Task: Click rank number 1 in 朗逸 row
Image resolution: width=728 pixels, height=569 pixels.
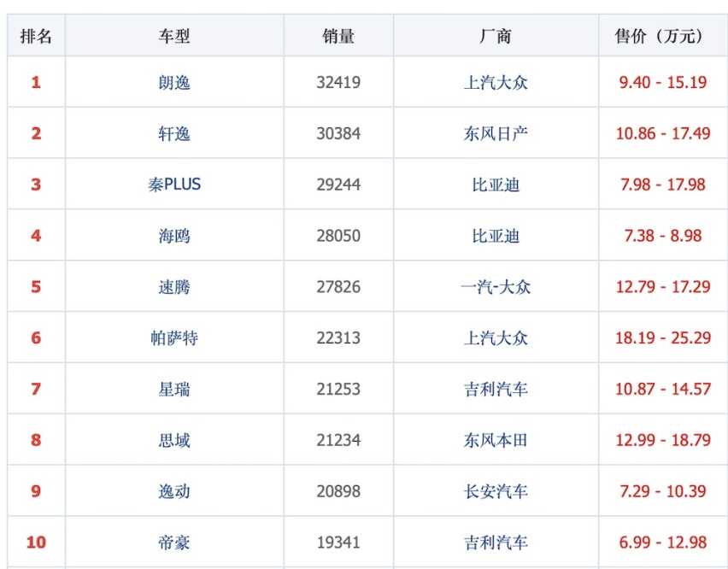Action: [36, 83]
